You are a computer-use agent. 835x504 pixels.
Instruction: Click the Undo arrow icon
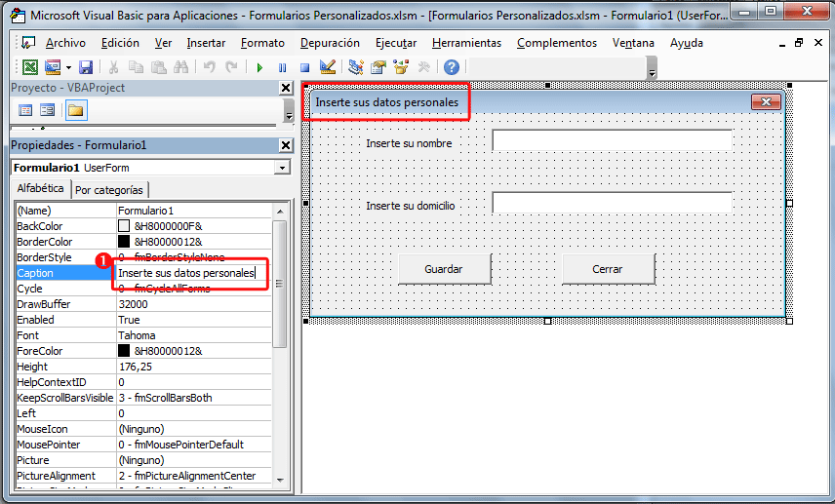[x=210, y=67]
